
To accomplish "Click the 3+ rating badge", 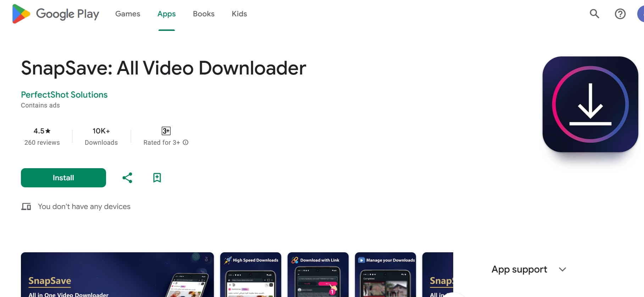I will coord(166,131).
